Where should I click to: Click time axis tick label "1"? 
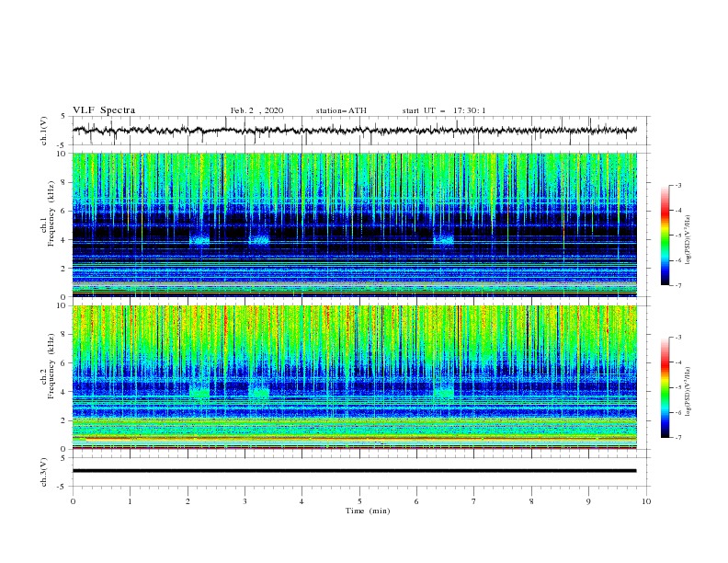point(130,501)
